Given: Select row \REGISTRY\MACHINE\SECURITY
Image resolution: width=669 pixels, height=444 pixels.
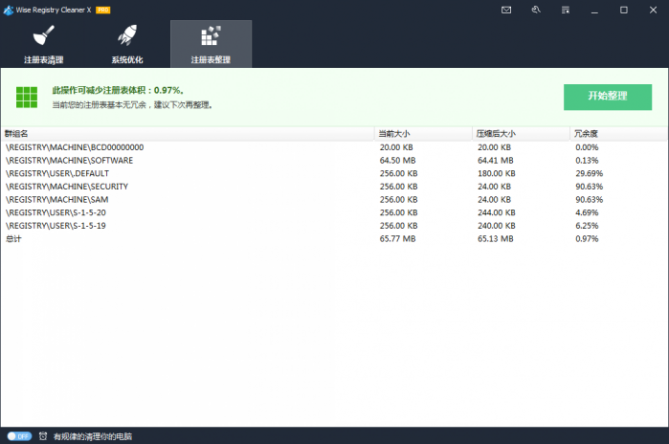Looking at the screenshot, I should 334,186.
